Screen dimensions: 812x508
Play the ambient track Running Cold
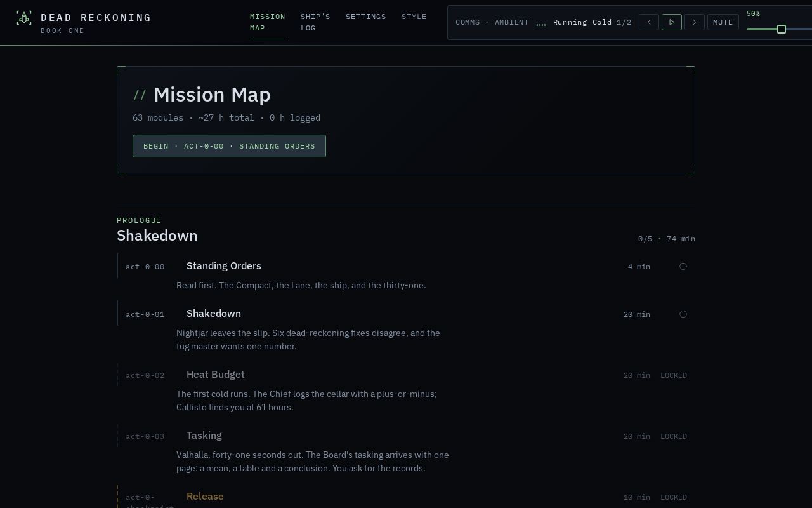point(672,22)
